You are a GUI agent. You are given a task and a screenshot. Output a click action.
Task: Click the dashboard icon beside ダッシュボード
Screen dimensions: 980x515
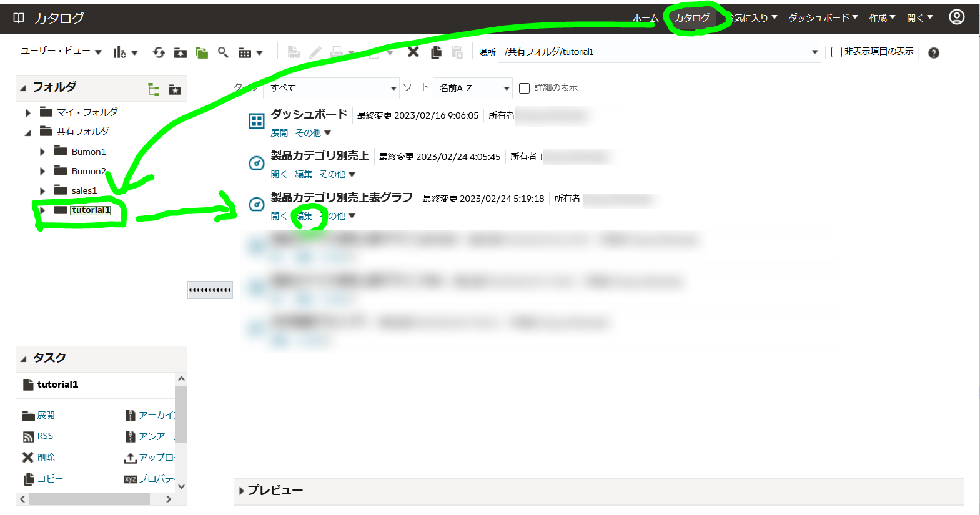(x=257, y=121)
